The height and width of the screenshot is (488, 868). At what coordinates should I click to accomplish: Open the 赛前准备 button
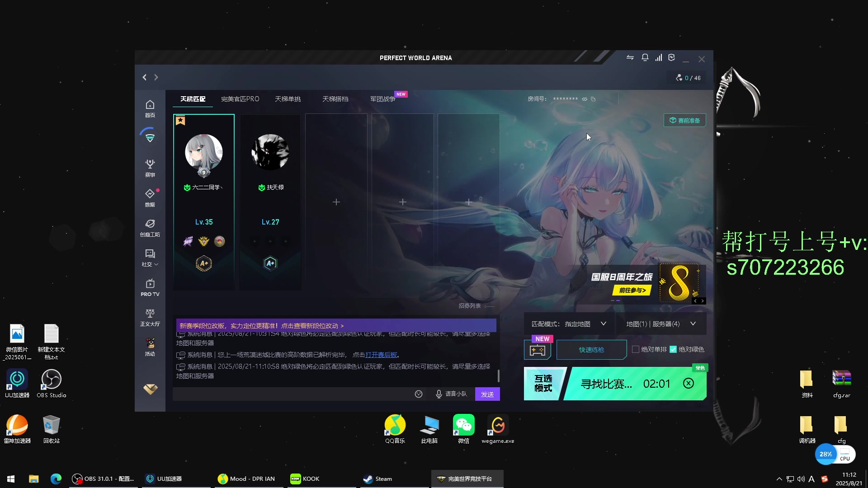[x=684, y=120]
